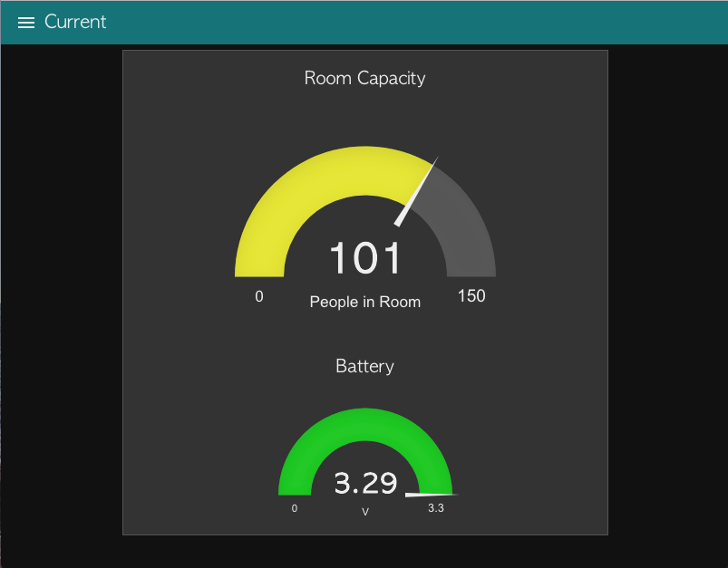Click the V unit label under battery

point(365,512)
